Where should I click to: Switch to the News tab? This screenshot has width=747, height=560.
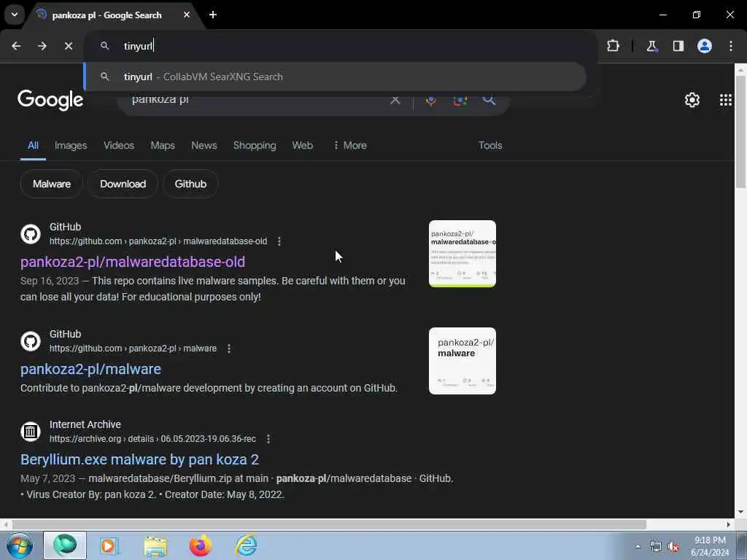click(x=204, y=145)
